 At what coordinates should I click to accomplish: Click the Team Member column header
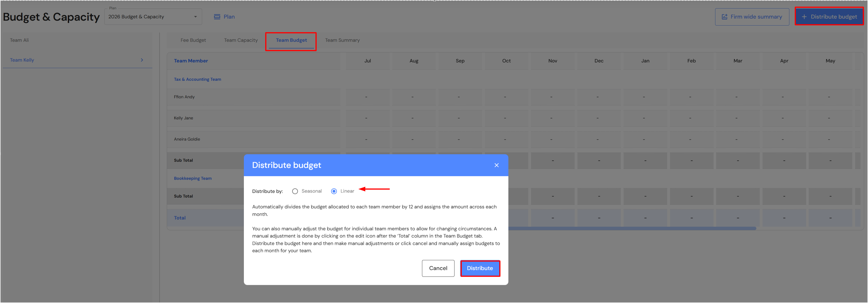point(191,61)
